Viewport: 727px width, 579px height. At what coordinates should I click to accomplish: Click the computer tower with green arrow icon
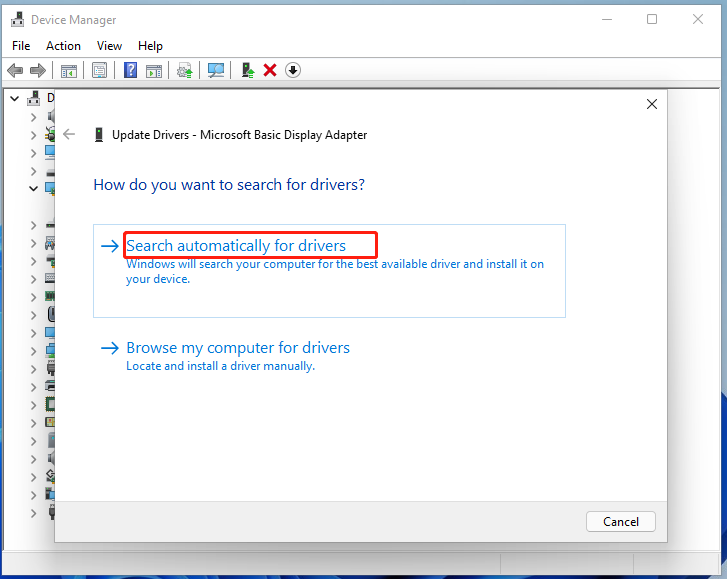[x=248, y=70]
